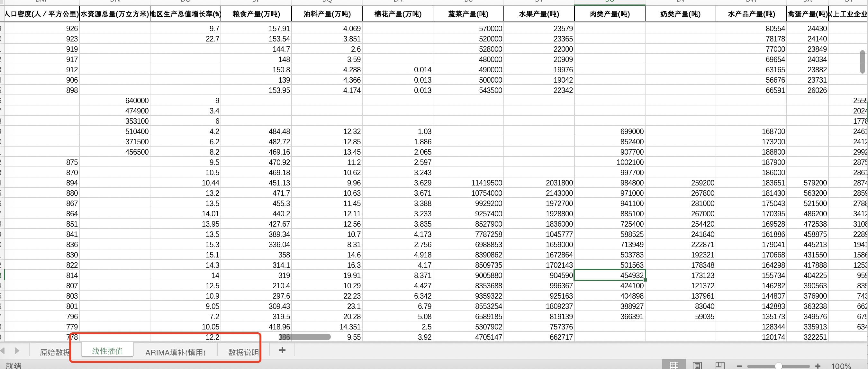Click the vertical scrollbar thumb
868x369 pixels.
pyautogui.click(x=862, y=62)
